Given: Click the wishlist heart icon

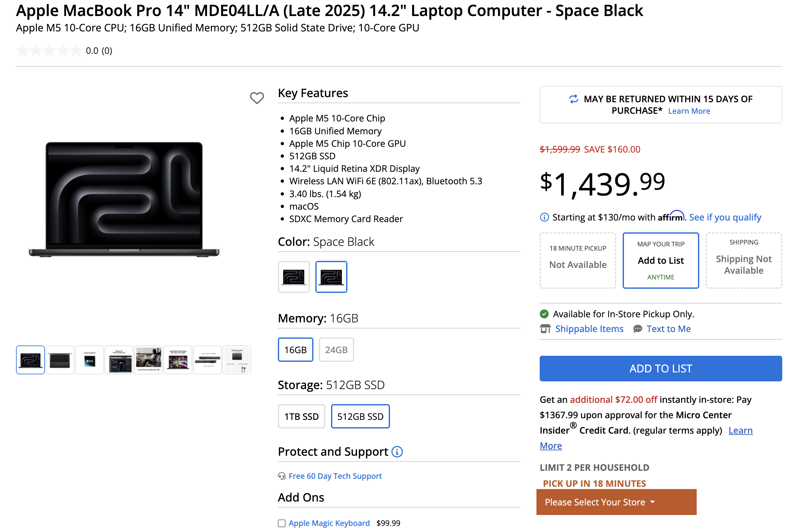Looking at the screenshot, I should 257,98.
